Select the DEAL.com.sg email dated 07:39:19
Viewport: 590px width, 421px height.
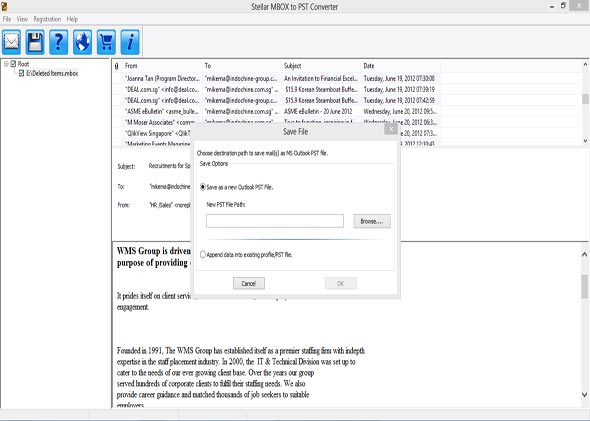tap(276, 90)
